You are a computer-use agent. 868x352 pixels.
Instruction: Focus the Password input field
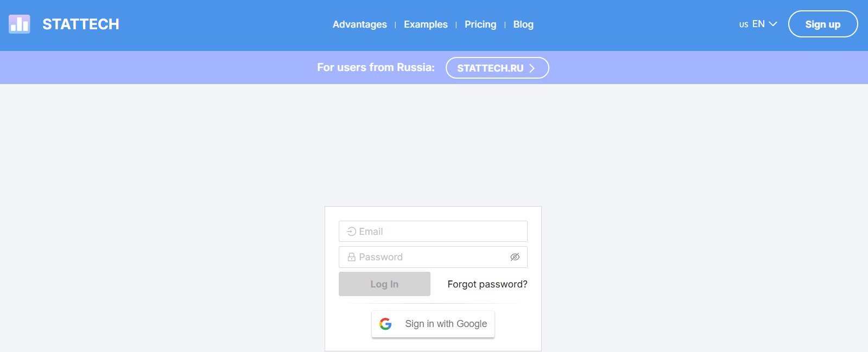[429, 257]
